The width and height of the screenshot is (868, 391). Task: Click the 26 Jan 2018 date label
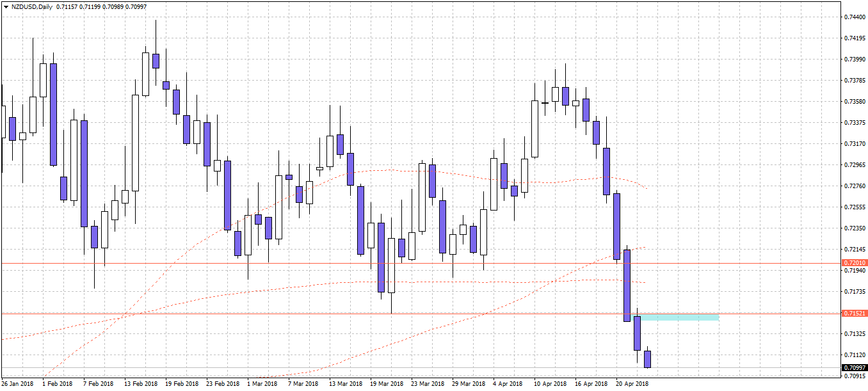click(x=17, y=384)
